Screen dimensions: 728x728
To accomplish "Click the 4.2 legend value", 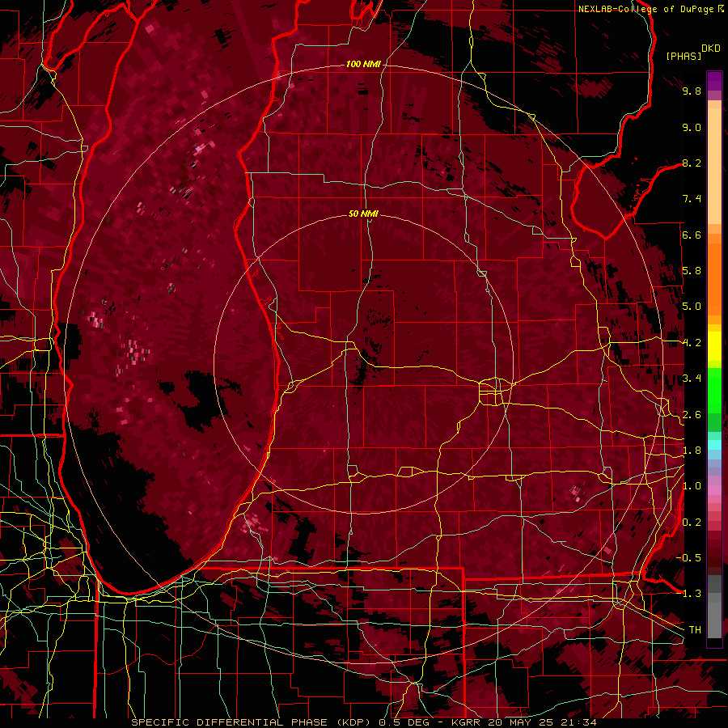I will (x=692, y=343).
